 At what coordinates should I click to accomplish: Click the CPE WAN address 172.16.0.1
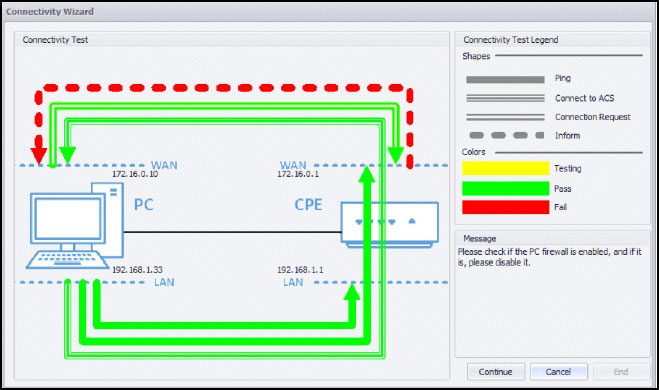pos(298,174)
